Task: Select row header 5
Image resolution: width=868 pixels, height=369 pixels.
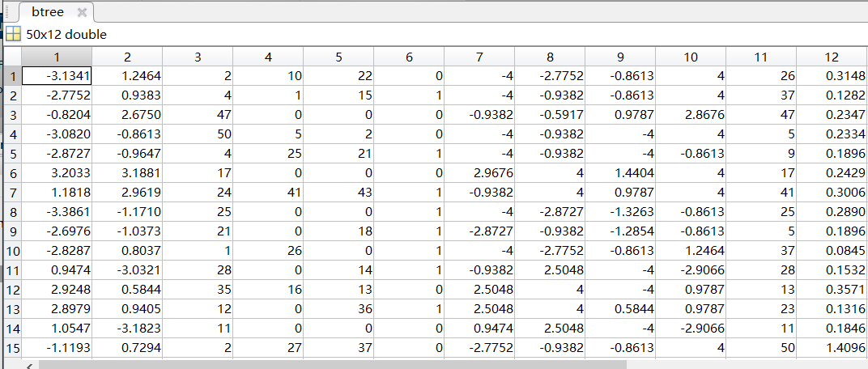Action: (13, 154)
